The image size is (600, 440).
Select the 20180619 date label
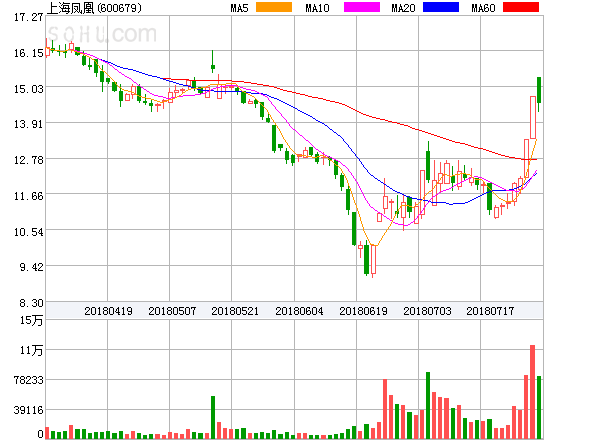(x=364, y=311)
